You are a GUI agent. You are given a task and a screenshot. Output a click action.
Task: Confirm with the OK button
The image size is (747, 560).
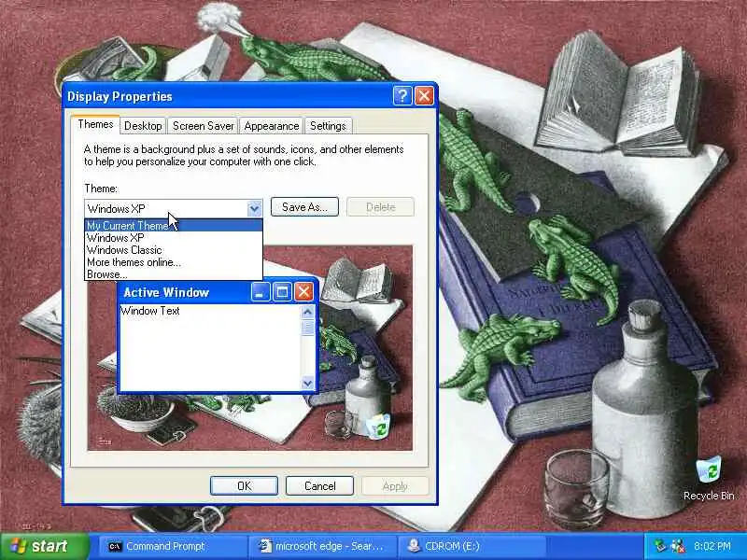point(244,485)
